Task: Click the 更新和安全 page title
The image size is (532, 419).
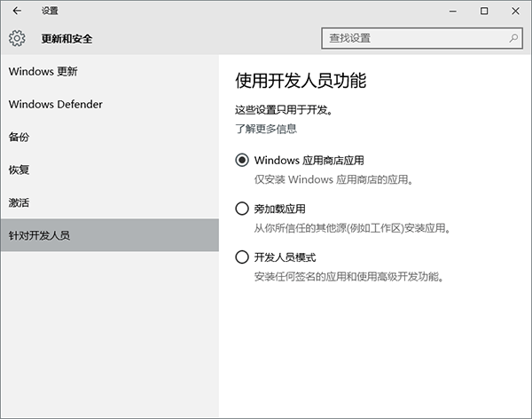Action: point(66,38)
